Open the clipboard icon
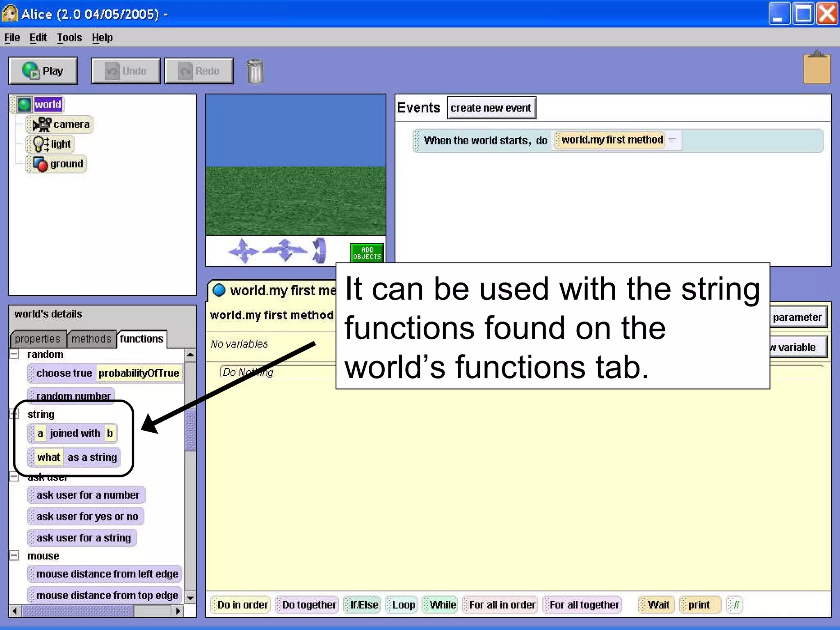This screenshot has height=630, width=840. [x=817, y=67]
